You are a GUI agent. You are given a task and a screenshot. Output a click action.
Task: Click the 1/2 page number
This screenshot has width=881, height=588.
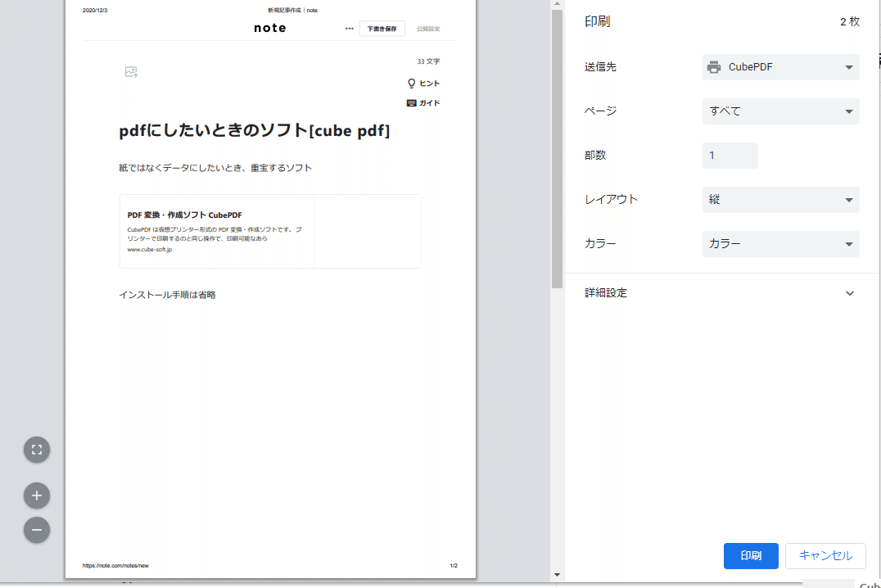[x=454, y=566]
